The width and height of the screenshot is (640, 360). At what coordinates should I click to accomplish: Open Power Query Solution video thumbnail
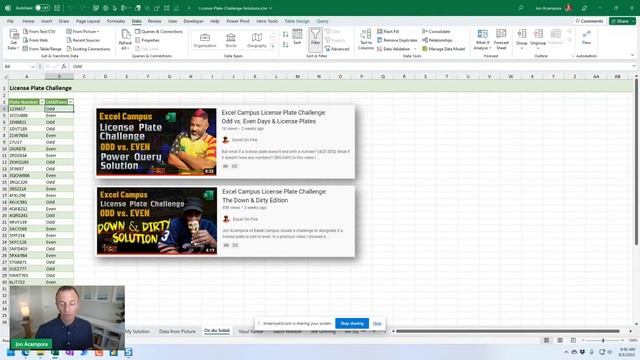click(x=156, y=142)
